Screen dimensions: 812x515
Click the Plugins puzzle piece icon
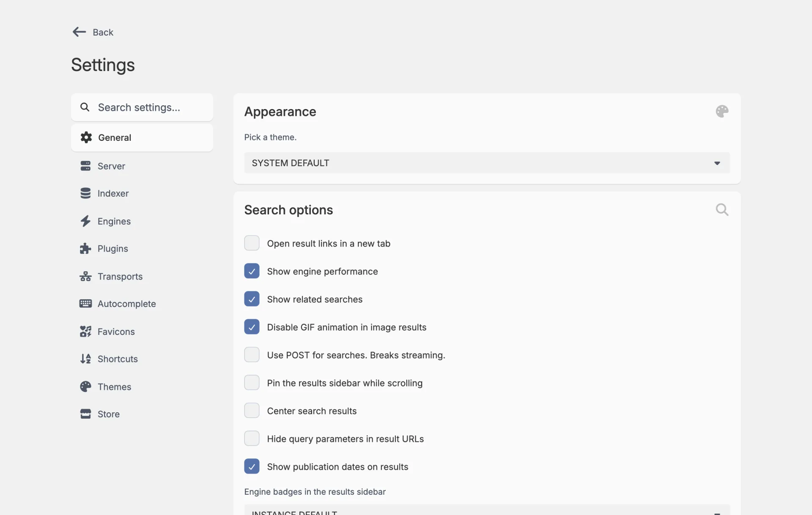coord(85,249)
